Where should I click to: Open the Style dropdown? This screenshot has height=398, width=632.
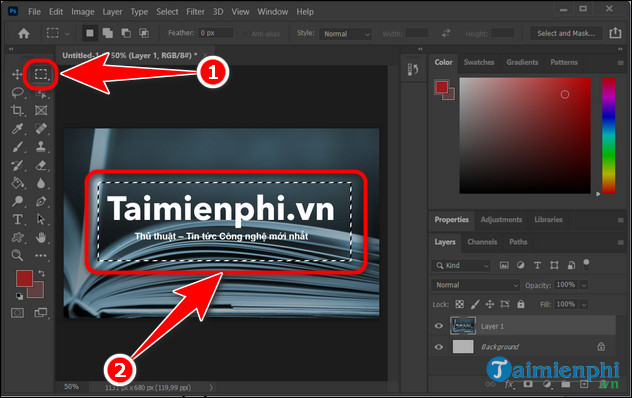[x=345, y=34]
